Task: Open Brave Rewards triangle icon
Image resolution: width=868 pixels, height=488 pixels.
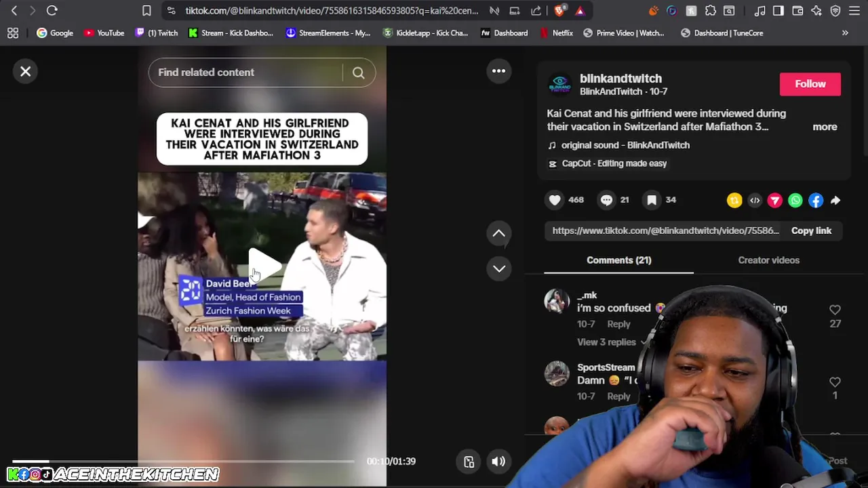Action: (x=580, y=10)
